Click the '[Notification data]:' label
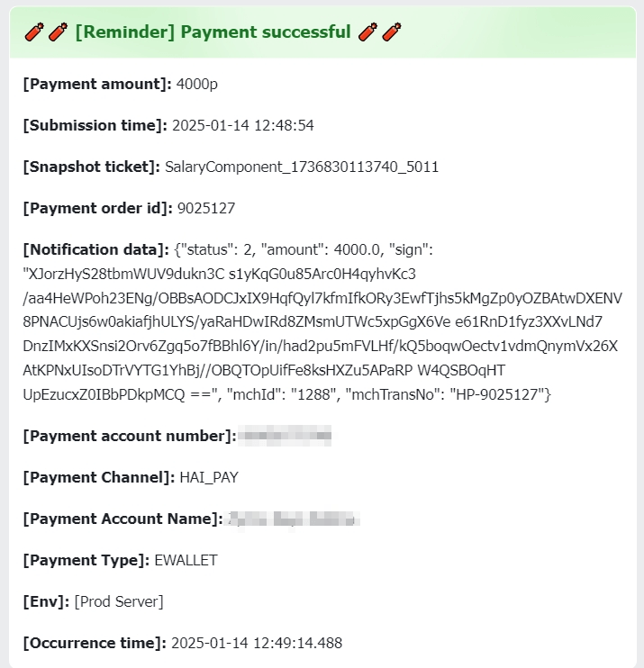This screenshot has height=668, width=644. tap(95, 249)
